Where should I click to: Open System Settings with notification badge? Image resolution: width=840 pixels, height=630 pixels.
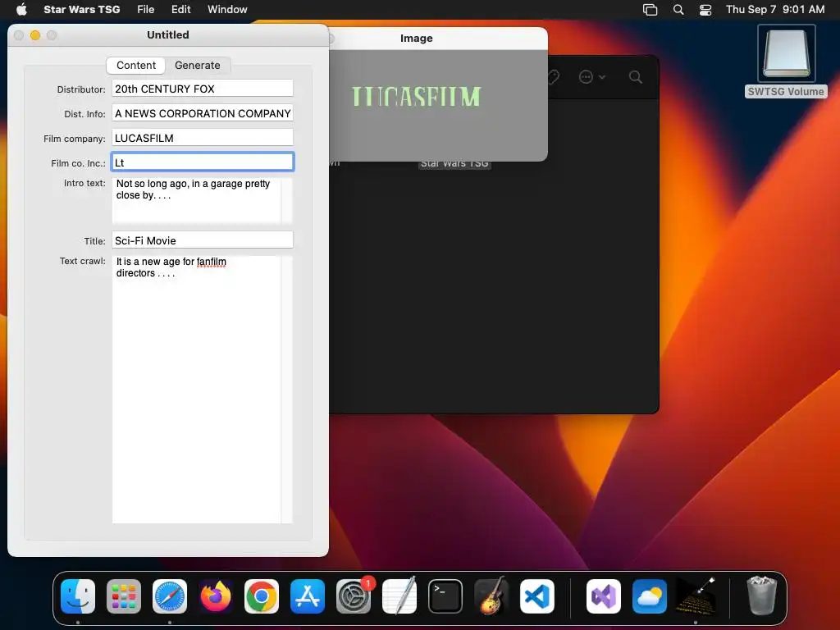354,596
